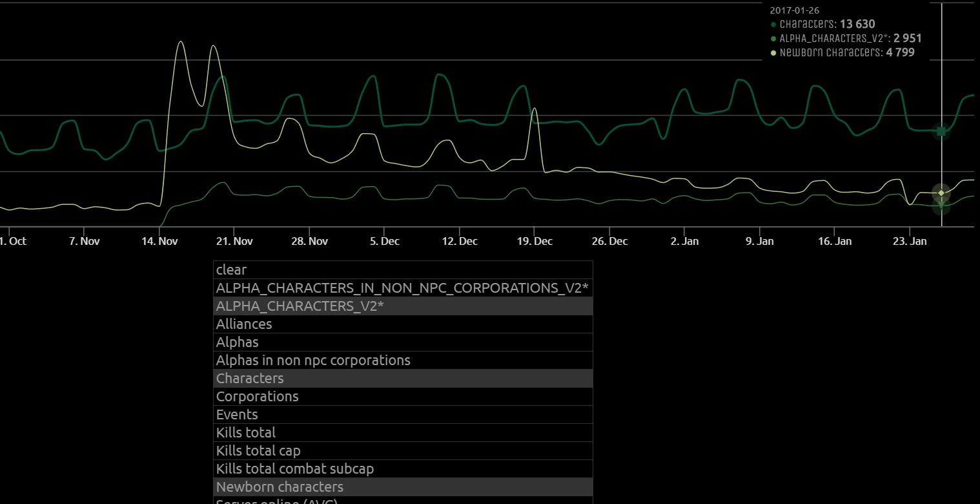Toggle off the highlighted Characters entry
The height and width of the screenshot is (504, 980).
[x=403, y=378]
